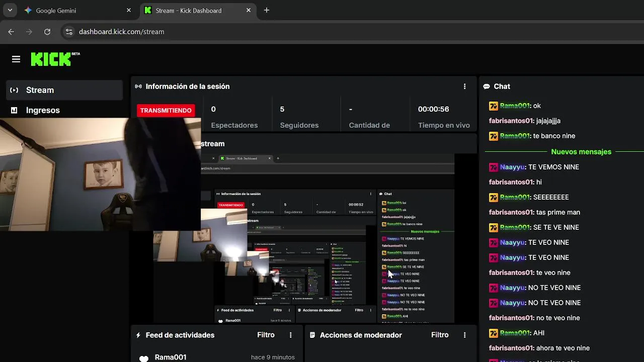This screenshot has width=644, height=362.
Task: Open Información de la sesión options menu
Action: point(464,86)
